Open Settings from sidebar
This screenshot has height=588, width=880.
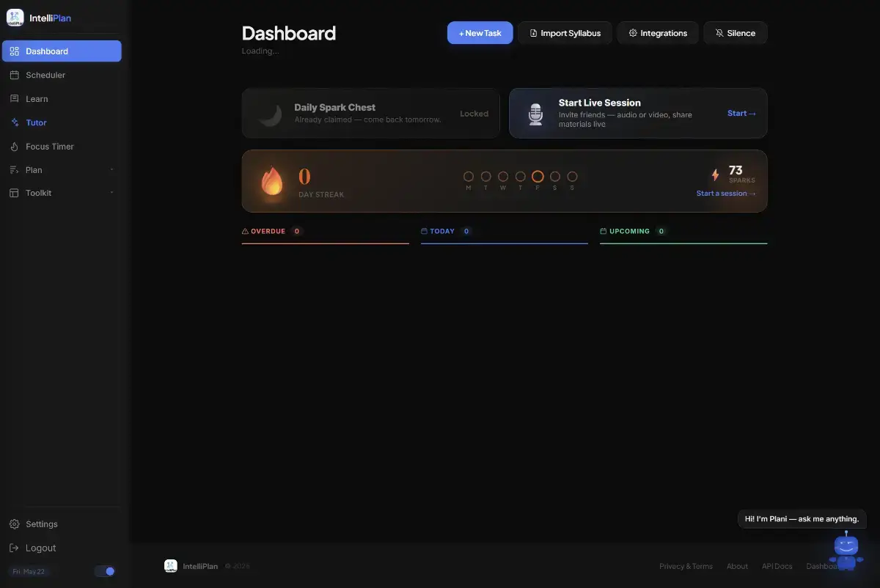62,524
